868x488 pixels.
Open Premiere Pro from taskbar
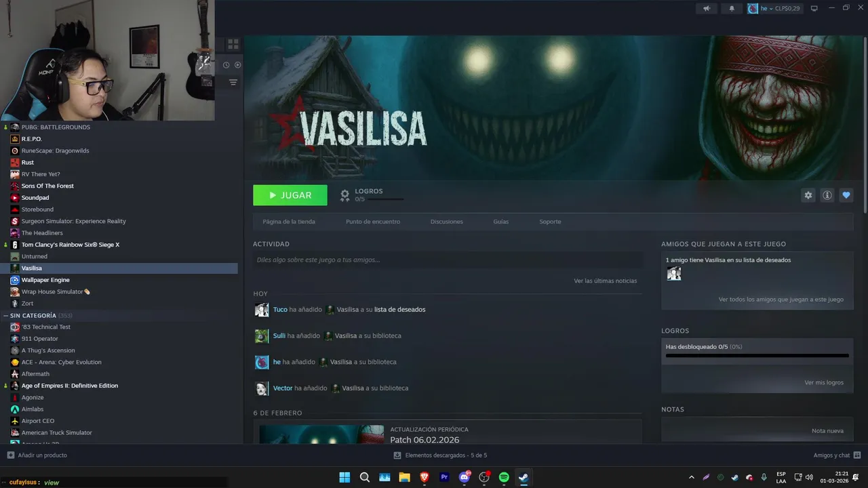tap(445, 477)
